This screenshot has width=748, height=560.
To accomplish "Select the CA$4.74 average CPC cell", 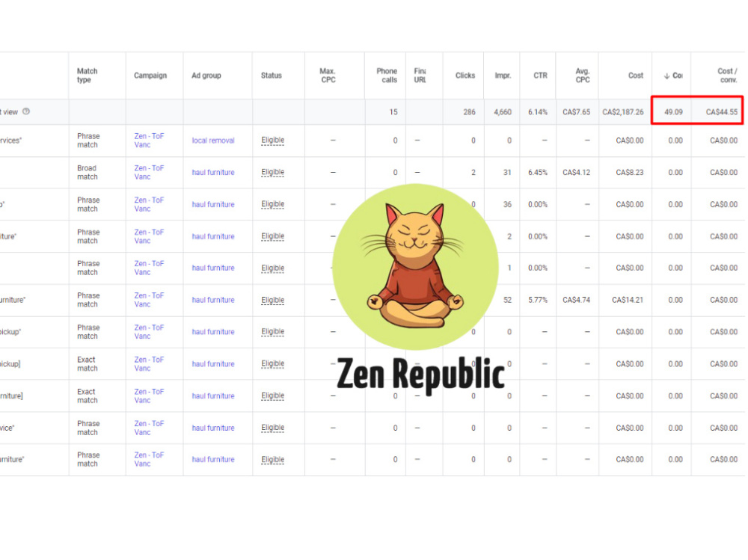I will click(x=576, y=300).
